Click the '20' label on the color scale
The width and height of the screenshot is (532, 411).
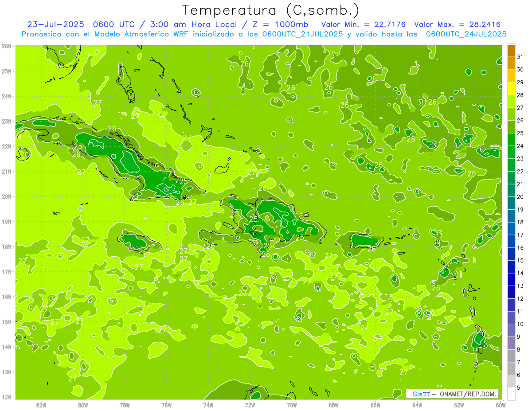tap(520, 197)
